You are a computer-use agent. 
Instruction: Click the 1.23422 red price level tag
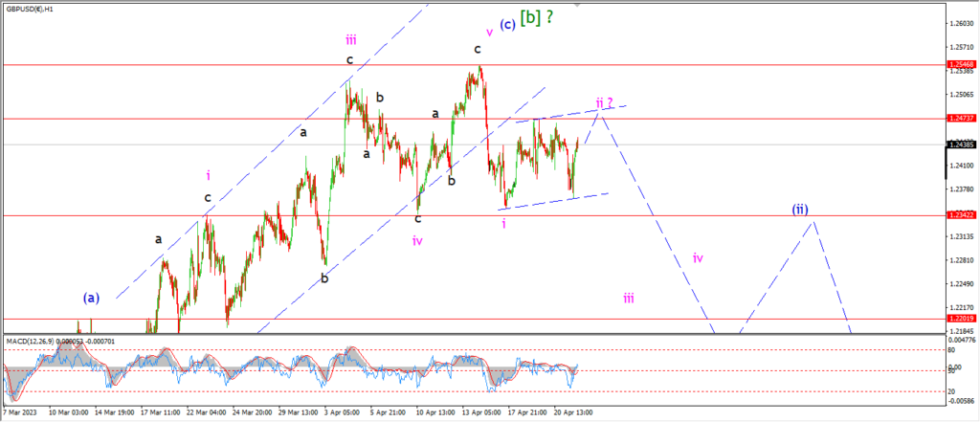pos(959,215)
